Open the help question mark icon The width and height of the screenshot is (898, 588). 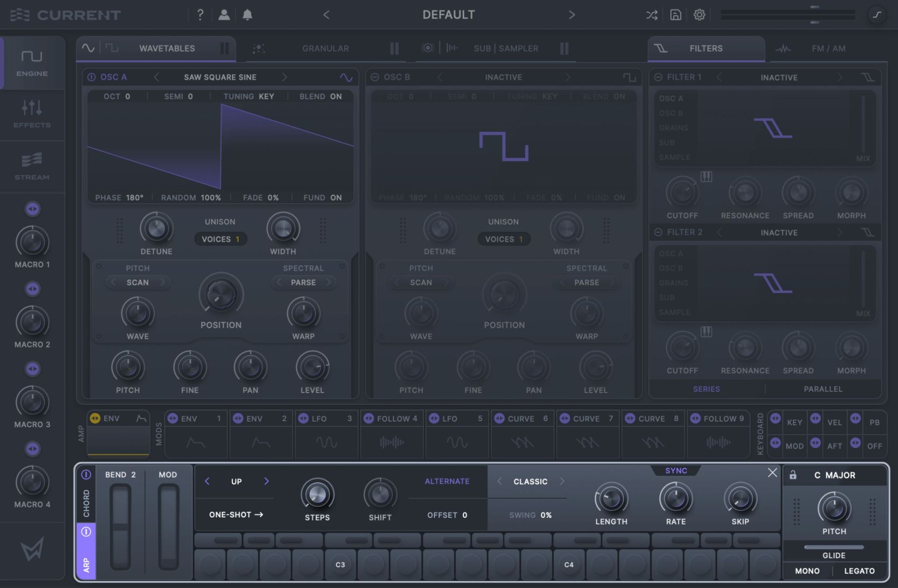[x=200, y=14]
